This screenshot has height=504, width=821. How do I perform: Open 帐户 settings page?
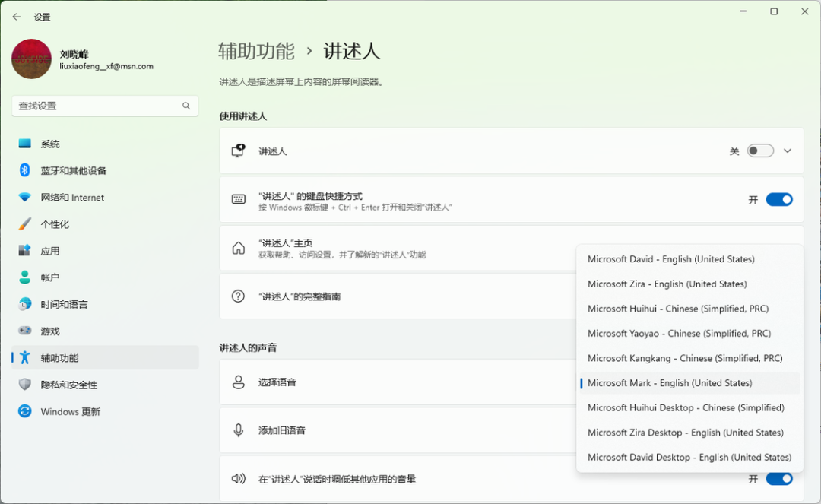click(x=105, y=277)
